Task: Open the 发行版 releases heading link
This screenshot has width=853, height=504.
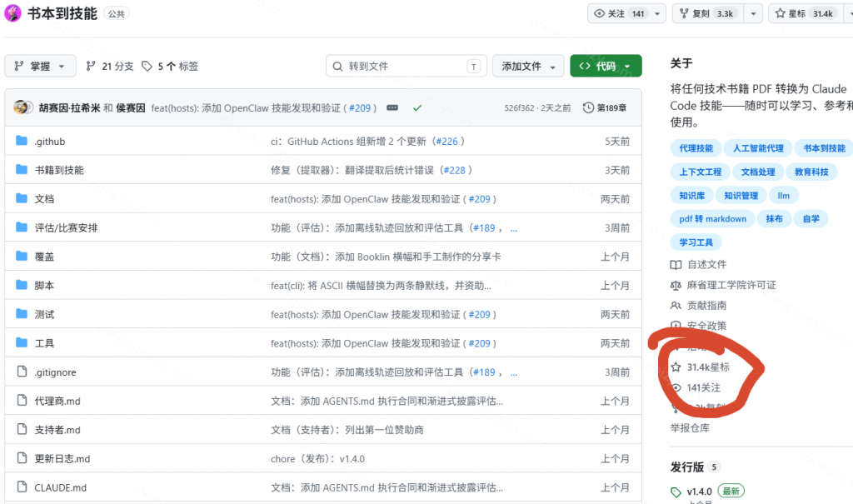Action: [687, 467]
